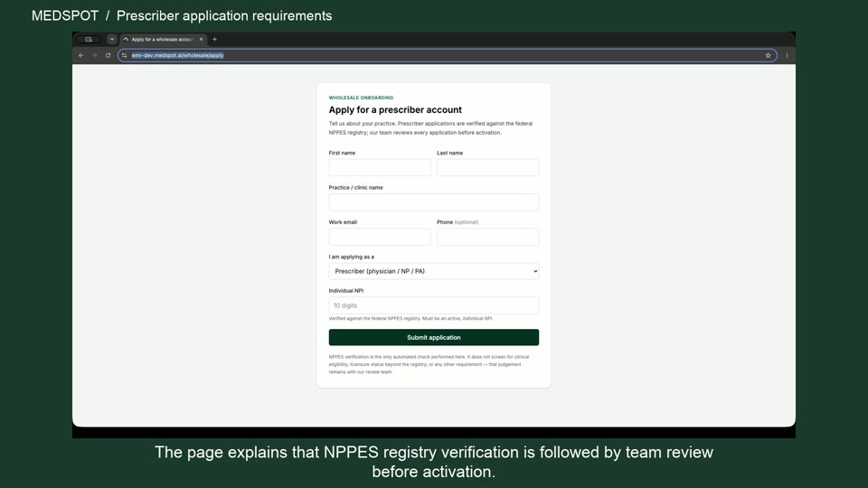Open the tab search dropdown chevron
The height and width of the screenshot is (488, 868).
coord(112,39)
